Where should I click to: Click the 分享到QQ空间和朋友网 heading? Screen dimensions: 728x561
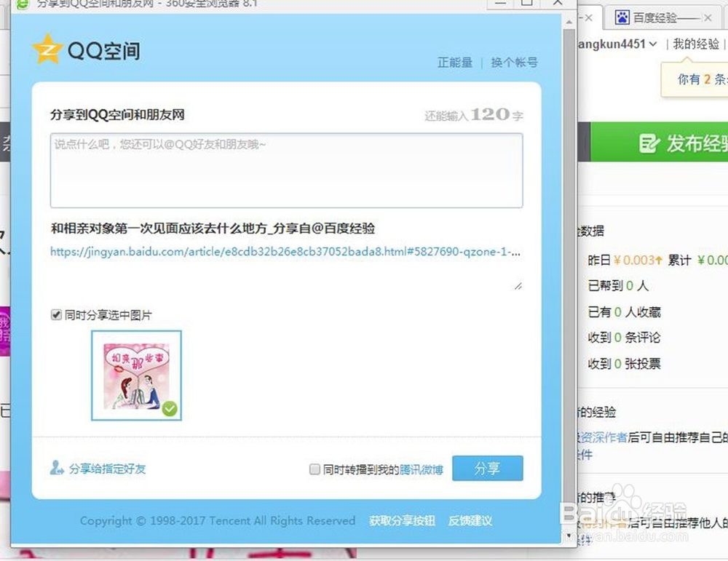(117, 115)
